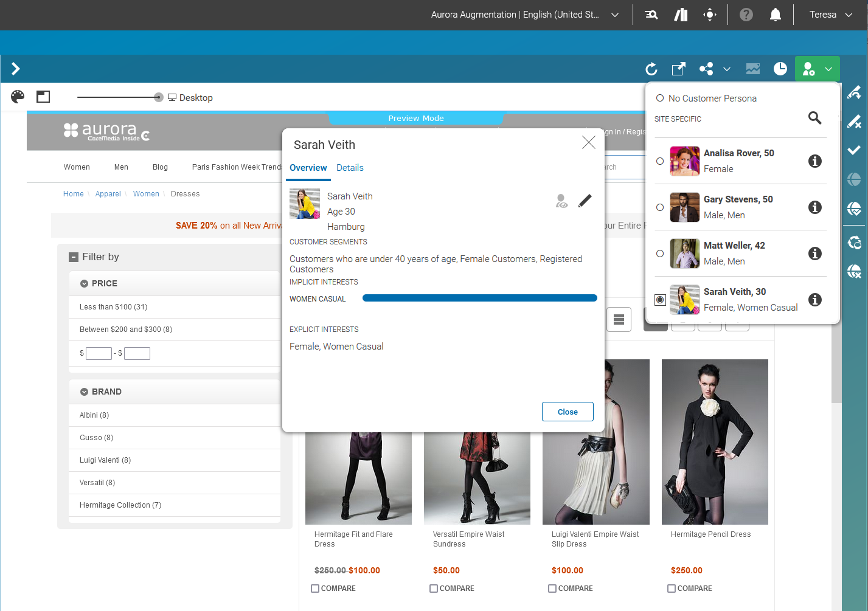Click the web analytics icon in the toolbar
Screen dimensions: 868x611
tap(753, 69)
